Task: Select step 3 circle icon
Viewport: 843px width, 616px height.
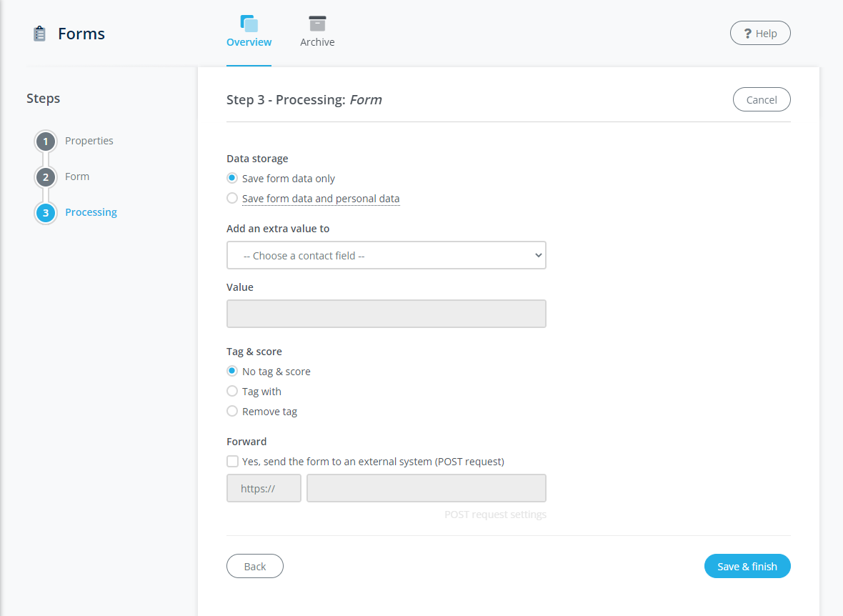Action: click(46, 213)
